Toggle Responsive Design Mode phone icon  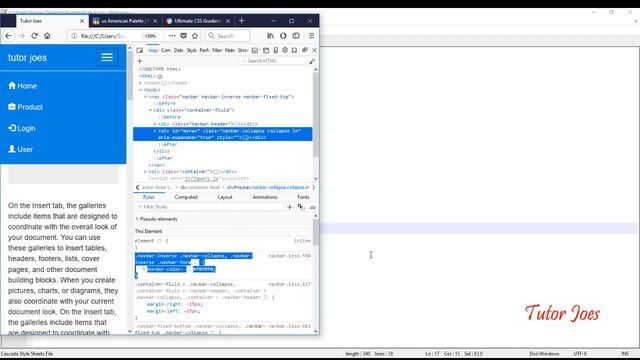[276, 50]
